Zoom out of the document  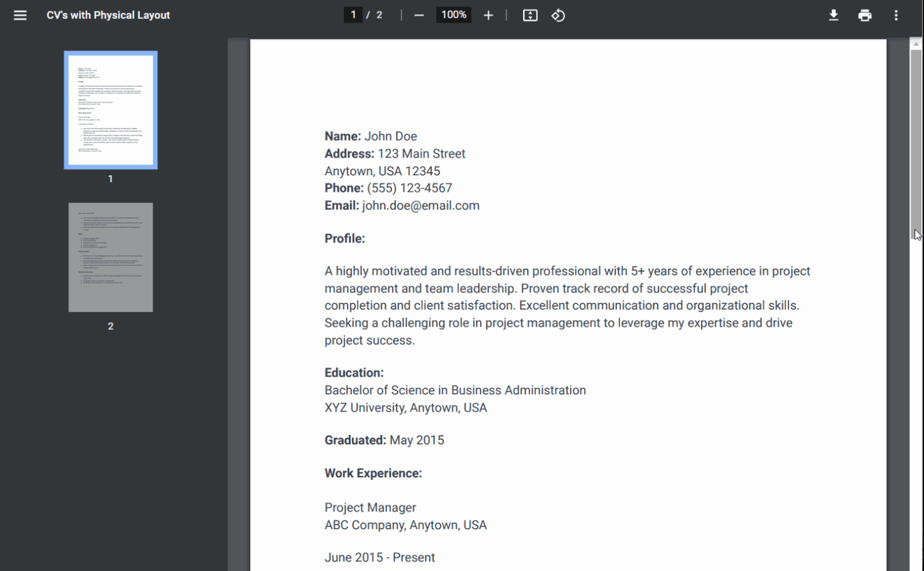tap(419, 15)
